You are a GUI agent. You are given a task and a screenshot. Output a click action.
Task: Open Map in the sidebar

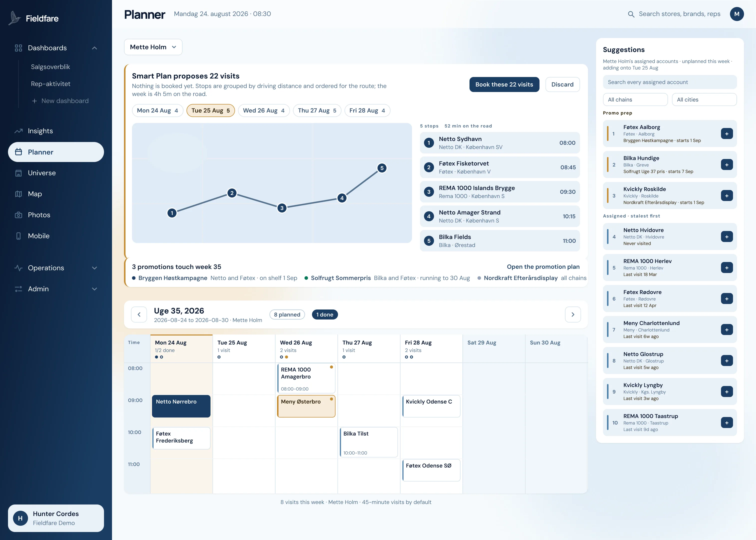coord(56,194)
